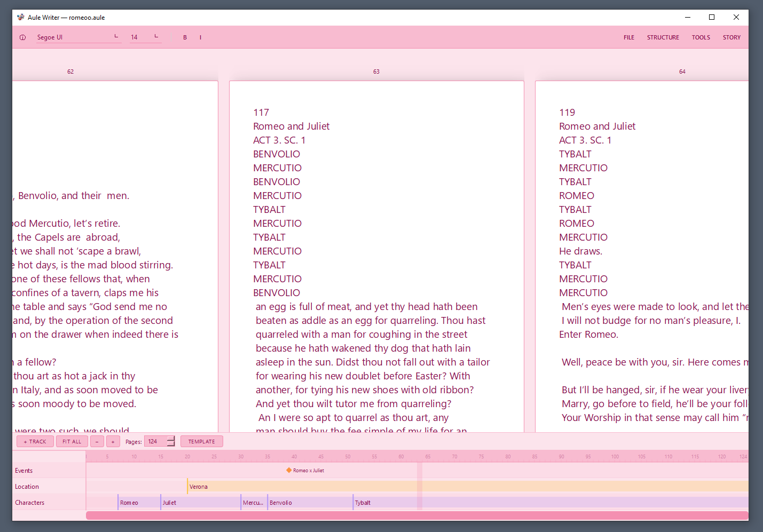Open the font size 14 dropdown
This screenshot has height=532, width=763.
[x=145, y=37]
